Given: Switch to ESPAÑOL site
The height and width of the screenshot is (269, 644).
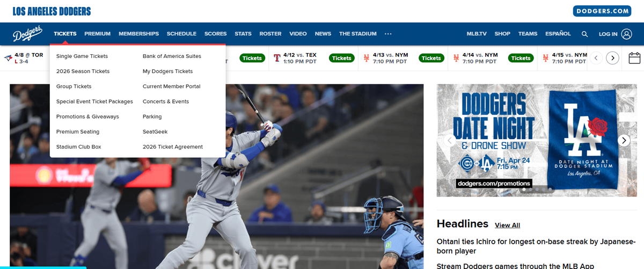Looking at the screenshot, I should [558, 34].
